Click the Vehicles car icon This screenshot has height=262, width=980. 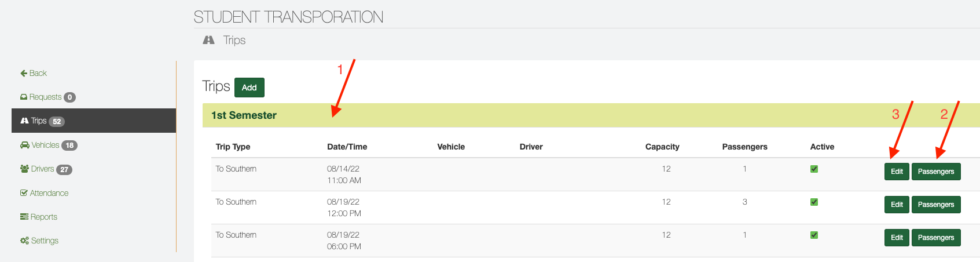click(x=25, y=145)
